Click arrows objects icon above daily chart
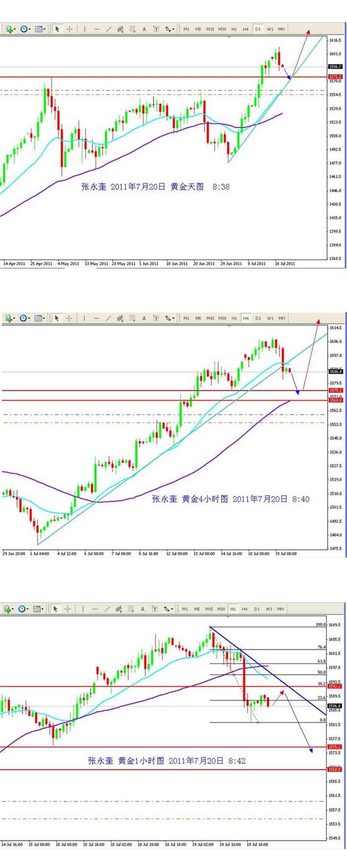This screenshot has width=347, height=868. 167,29
